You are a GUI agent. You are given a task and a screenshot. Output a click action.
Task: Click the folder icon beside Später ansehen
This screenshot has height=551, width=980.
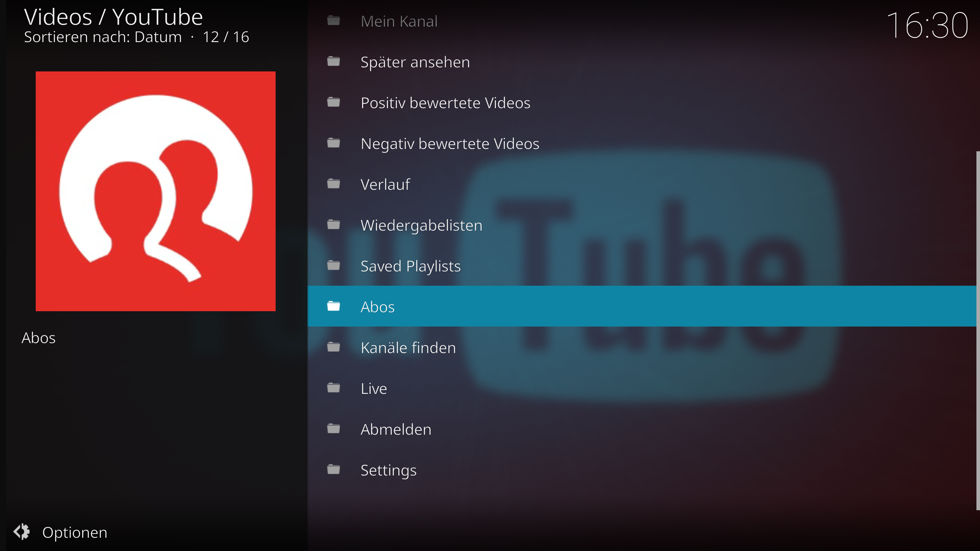tap(334, 61)
